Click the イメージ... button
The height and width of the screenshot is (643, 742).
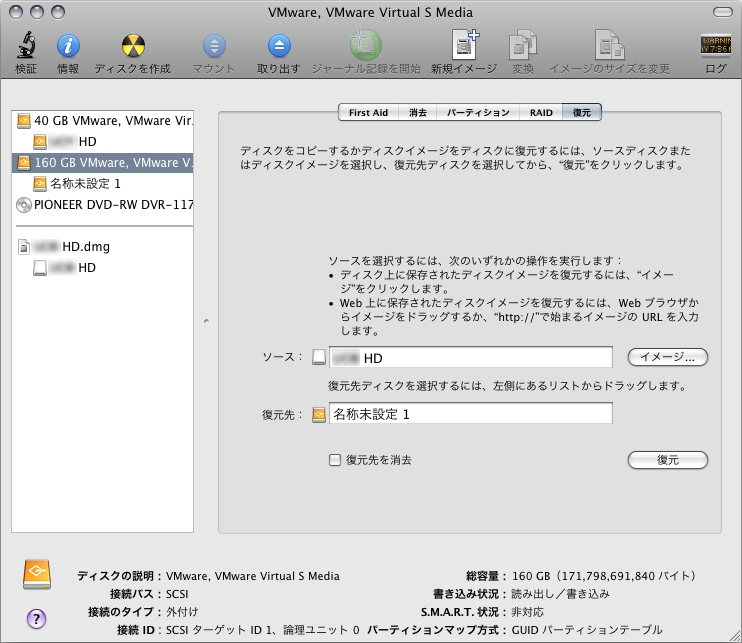[667, 357]
